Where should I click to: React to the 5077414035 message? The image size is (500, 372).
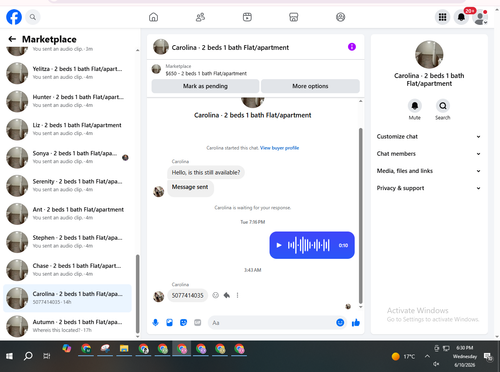[x=216, y=295]
